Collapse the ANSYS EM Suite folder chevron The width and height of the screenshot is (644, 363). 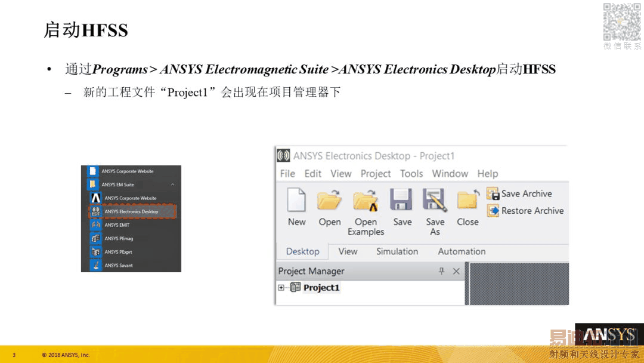click(172, 184)
